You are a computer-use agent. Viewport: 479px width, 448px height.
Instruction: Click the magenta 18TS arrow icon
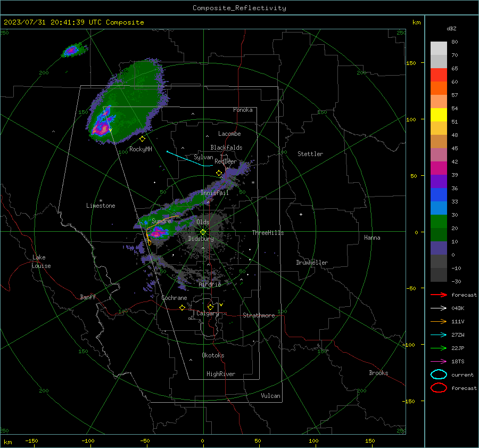click(x=439, y=362)
